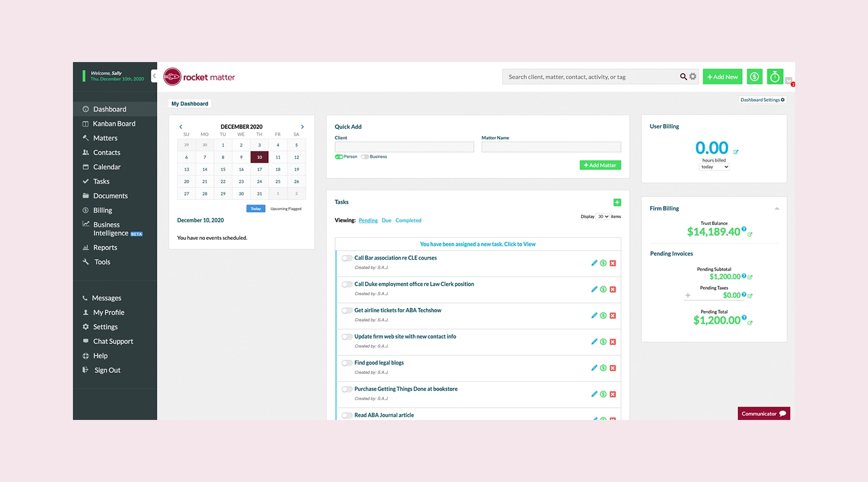
Task: Show Upcoming Flagged events
Action: [286, 208]
